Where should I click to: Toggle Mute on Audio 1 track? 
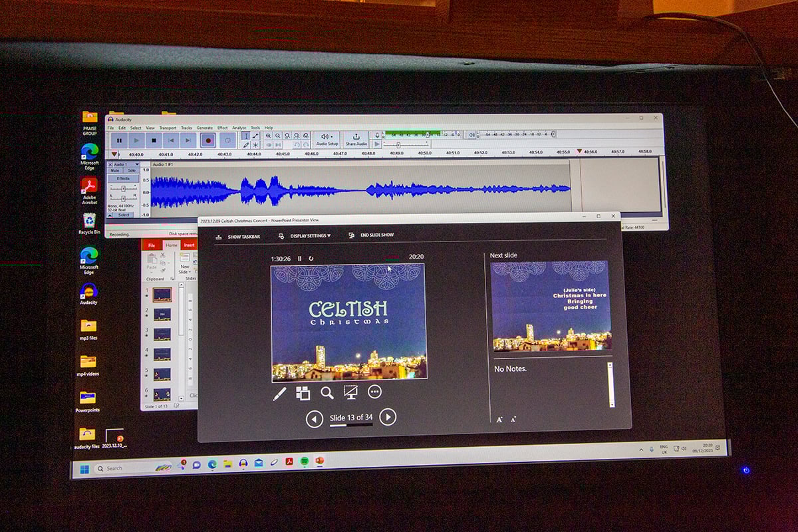(x=115, y=170)
